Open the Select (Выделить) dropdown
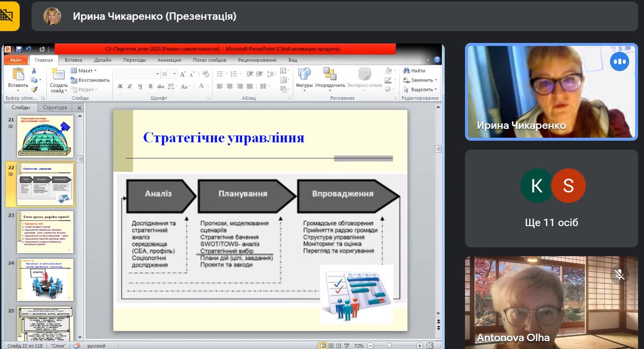Screen dimensions: 644x349 (420, 89)
